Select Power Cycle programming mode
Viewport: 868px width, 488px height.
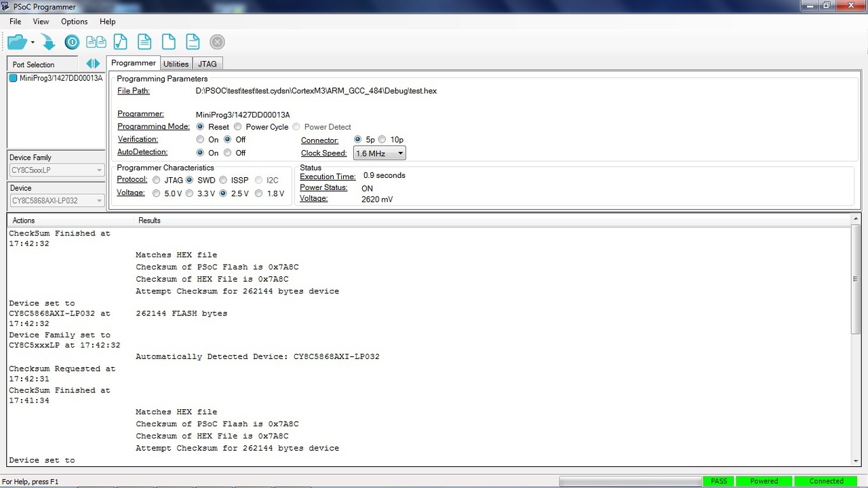pos(238,127)
